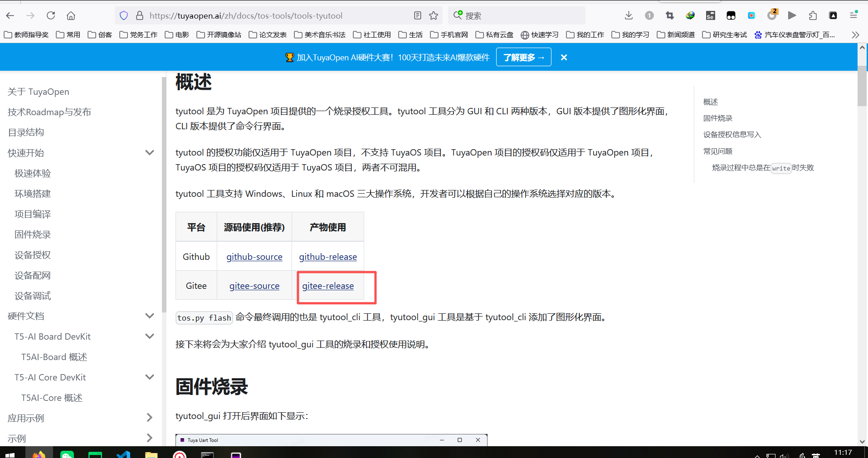The width and height of the screenshot is (868, 458).
Task: Open T5AI-Board 概述 sidebar page
Action: click(x=54, y=357)
